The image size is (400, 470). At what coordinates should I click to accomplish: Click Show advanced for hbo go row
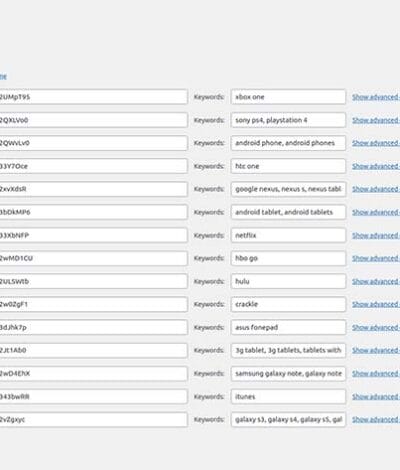point(376,258)
